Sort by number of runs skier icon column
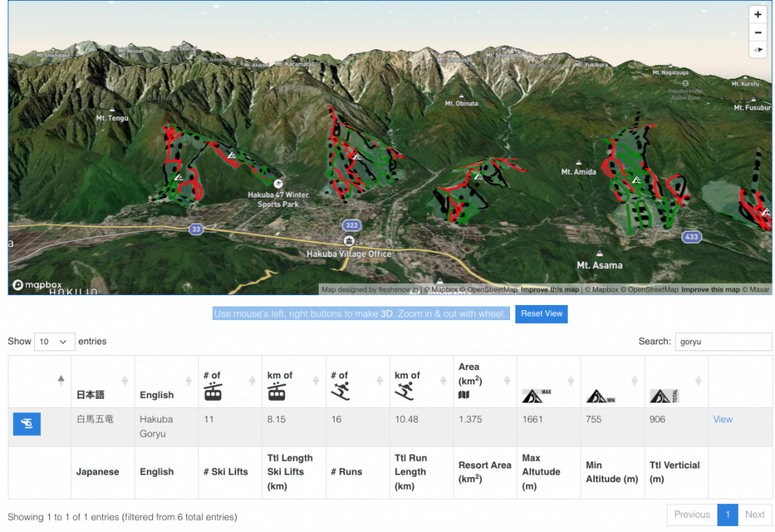The width and height of the screenshot is (775, 532). click(357, 381)
